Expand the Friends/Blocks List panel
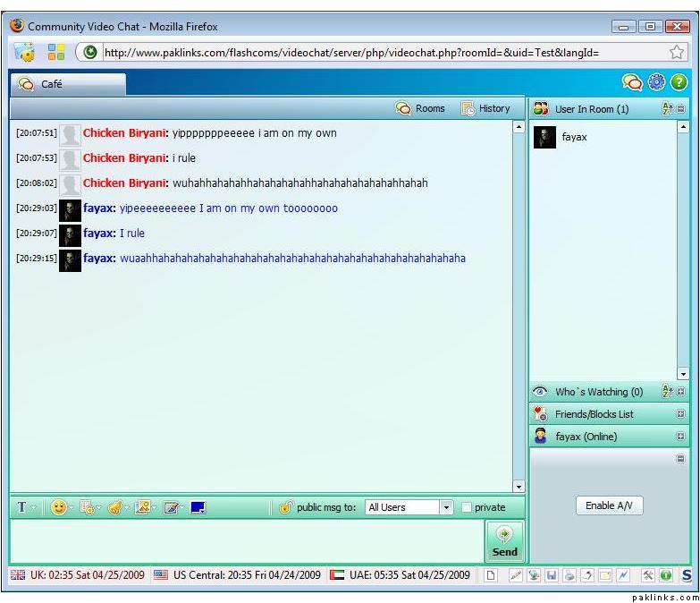 (680, 414)
